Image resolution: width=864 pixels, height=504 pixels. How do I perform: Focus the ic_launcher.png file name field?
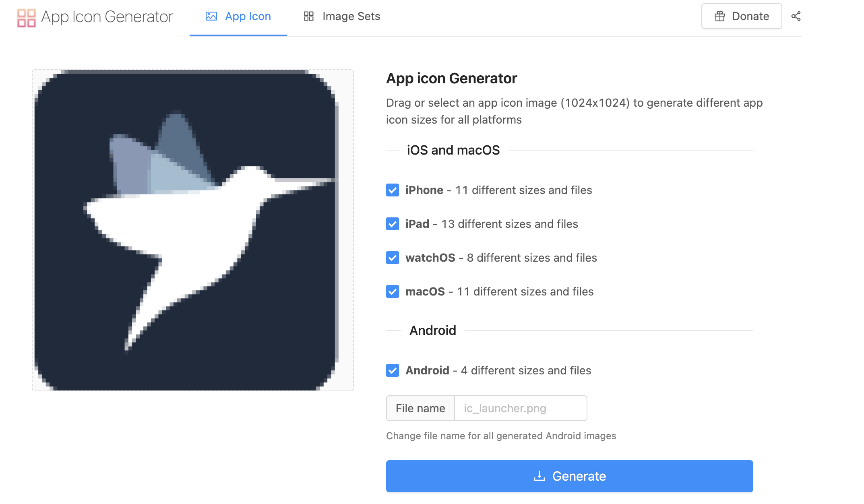521,408
